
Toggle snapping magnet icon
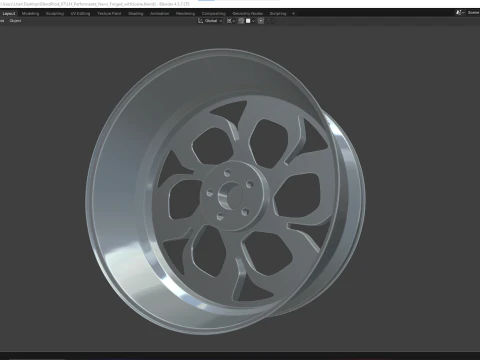coord(241,21)
